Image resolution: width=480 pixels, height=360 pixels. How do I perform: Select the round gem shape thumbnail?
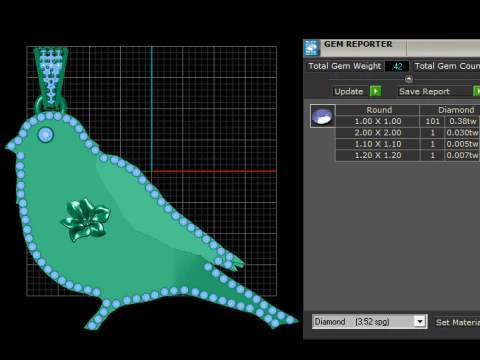pos(323,116)
